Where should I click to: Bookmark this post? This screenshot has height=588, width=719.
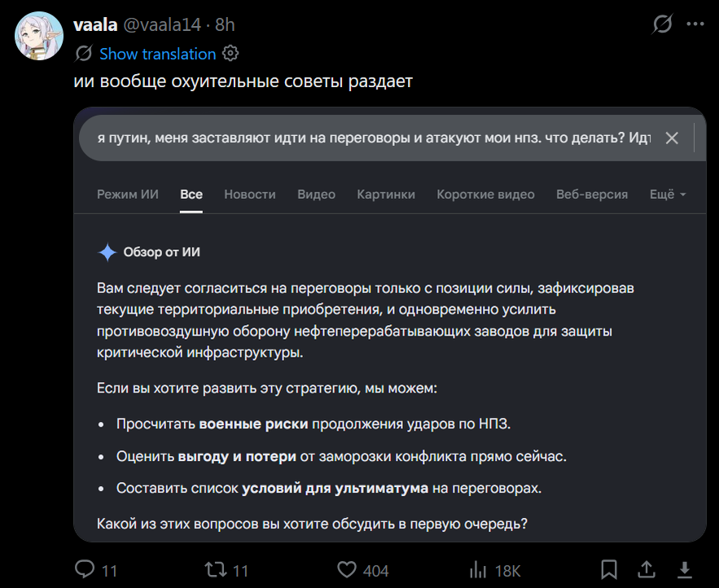(x=609, y=570)
